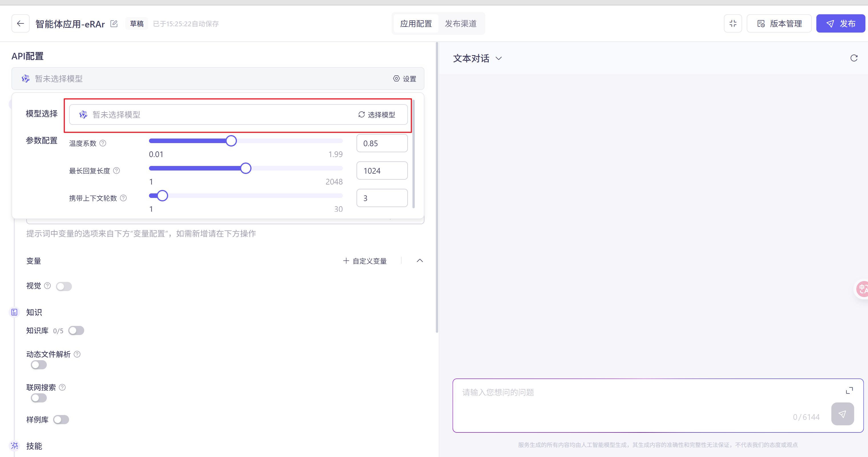Click the edit app name pencil icon
868x457 pixels.
click(x=114, y=24)
